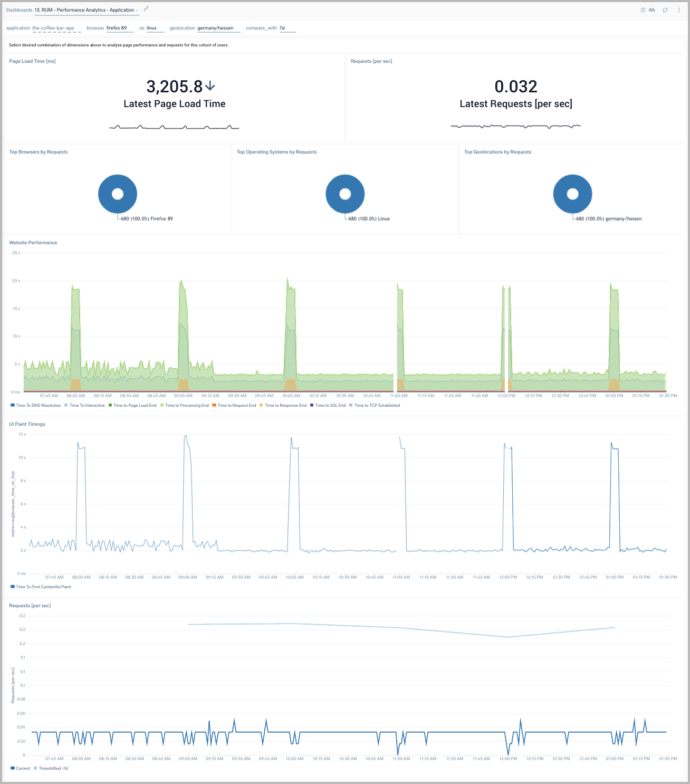
Task: Click the top-right Requests [per sec] panel title
Action: pyautogui.click(x=371, y=61)
